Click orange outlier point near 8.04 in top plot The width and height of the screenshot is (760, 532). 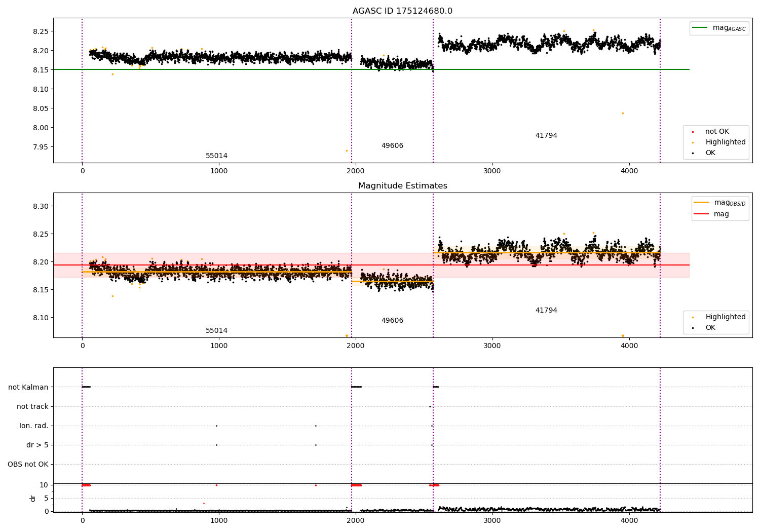click(x=623, y=113)
